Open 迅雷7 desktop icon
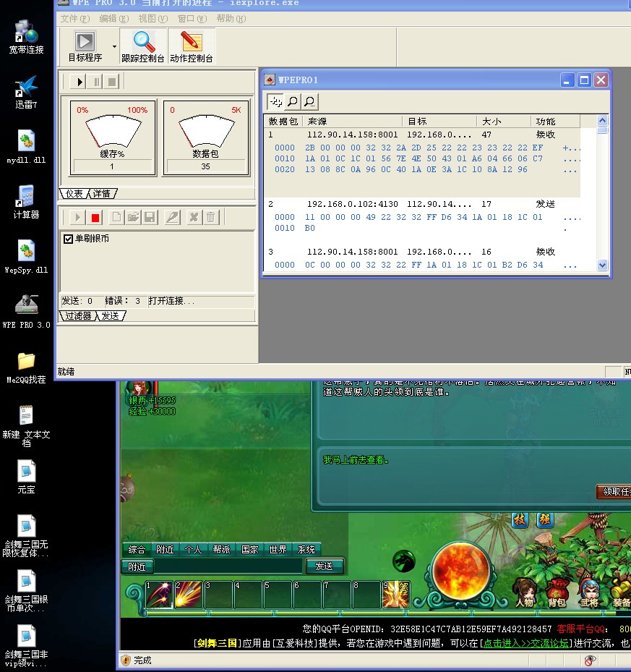Screen dimensions: 631x672 pyautogui.click(x=26, y=92)
